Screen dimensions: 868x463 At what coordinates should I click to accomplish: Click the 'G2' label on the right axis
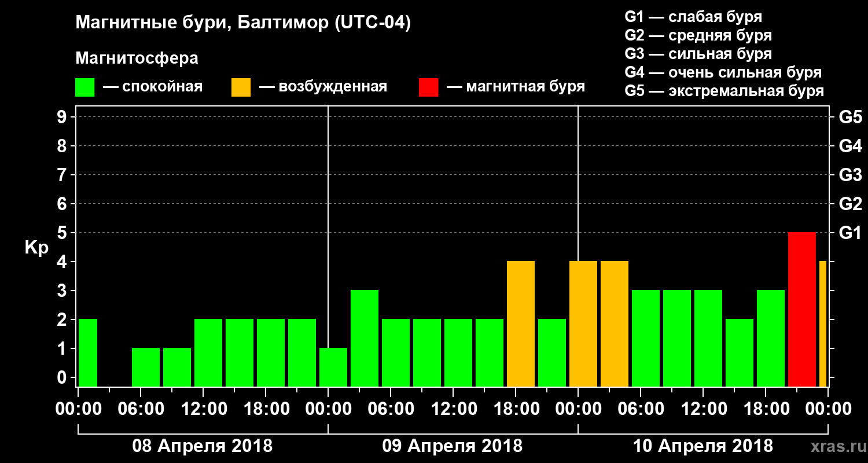point(850,204)
